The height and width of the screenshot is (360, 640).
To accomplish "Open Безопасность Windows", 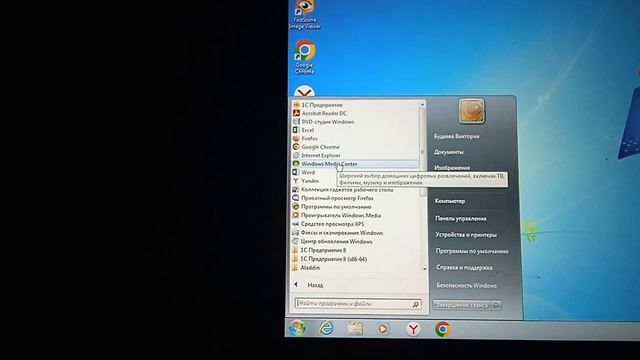I will point(467,286).
